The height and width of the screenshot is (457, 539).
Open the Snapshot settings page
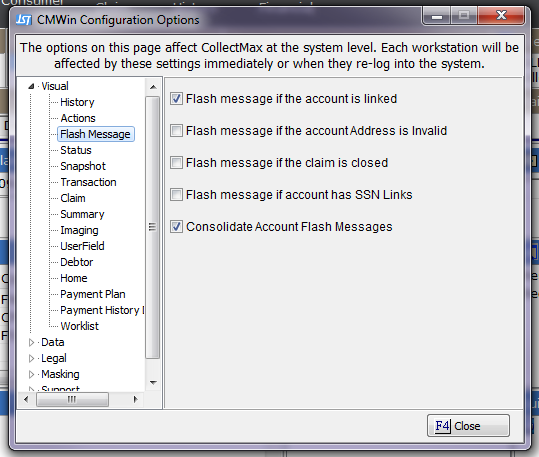(x=83, y=166)
